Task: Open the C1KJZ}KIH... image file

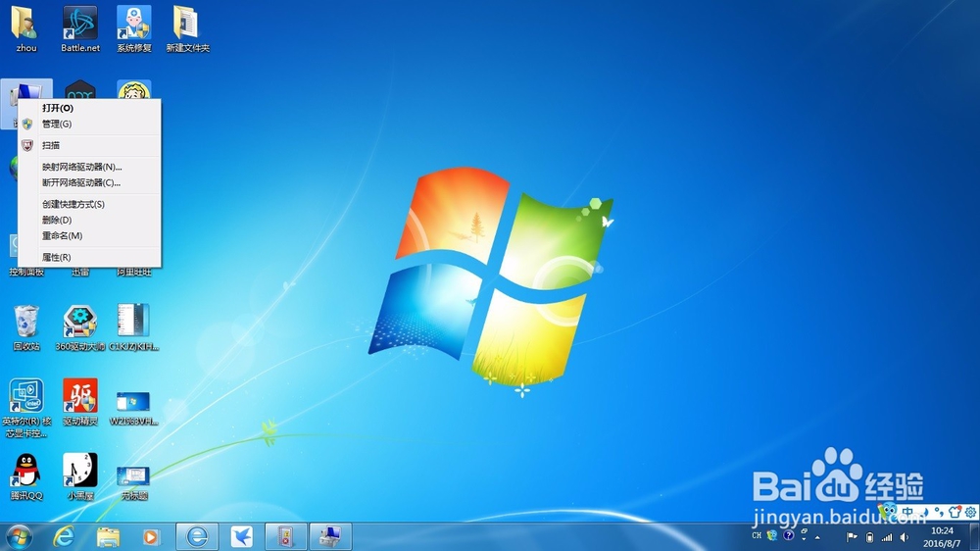Action: tap(133, 327)
